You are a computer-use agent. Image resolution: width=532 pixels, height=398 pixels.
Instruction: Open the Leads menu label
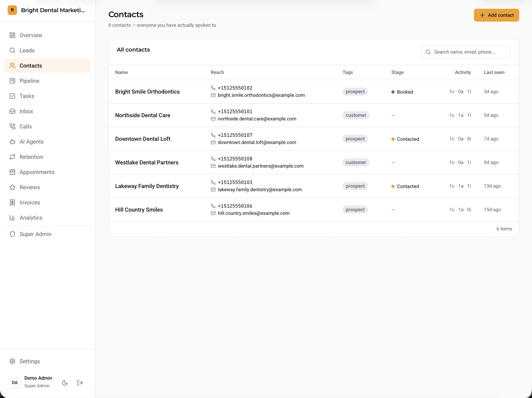[27, 50]
